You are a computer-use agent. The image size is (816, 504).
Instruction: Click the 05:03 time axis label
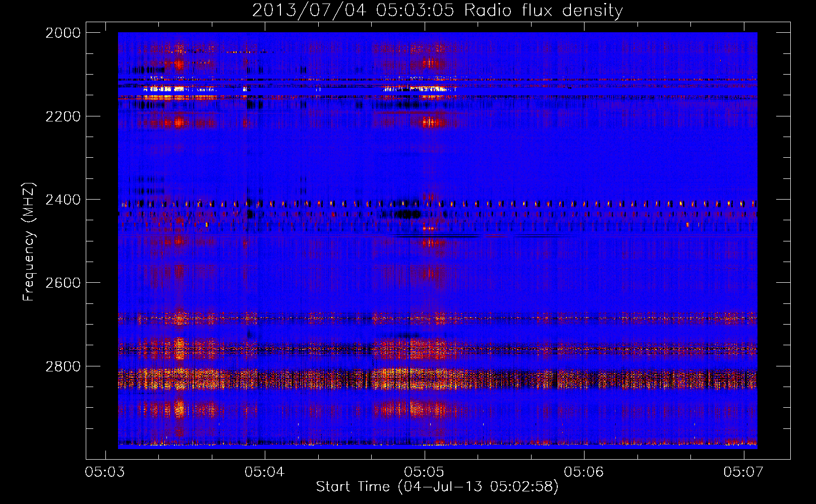coord(105,472)
